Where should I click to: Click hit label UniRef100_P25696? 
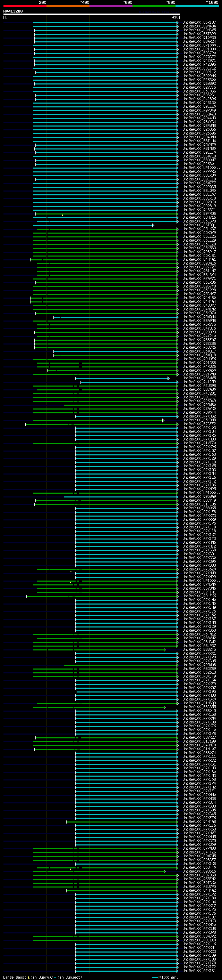(199, 133)
